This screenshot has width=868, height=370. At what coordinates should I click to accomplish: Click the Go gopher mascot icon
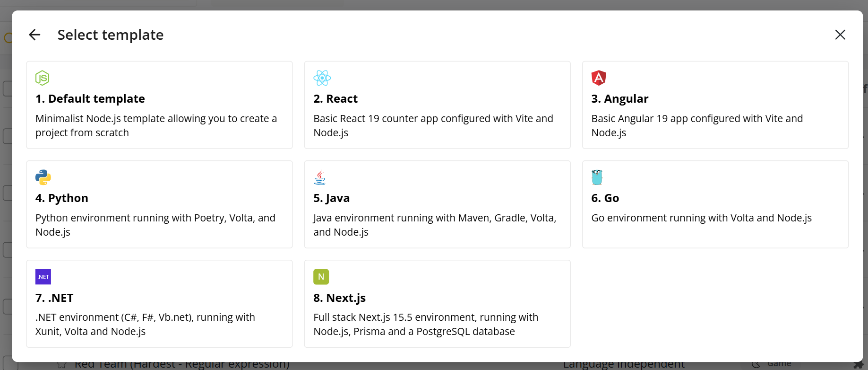pyautogui.click(x=597, y=177)
